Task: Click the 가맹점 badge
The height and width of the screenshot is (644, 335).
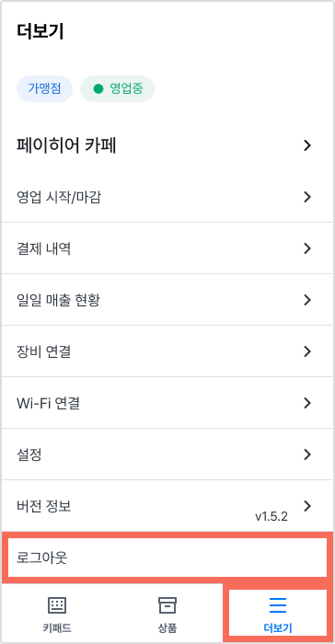Action: tap(44, 88)
